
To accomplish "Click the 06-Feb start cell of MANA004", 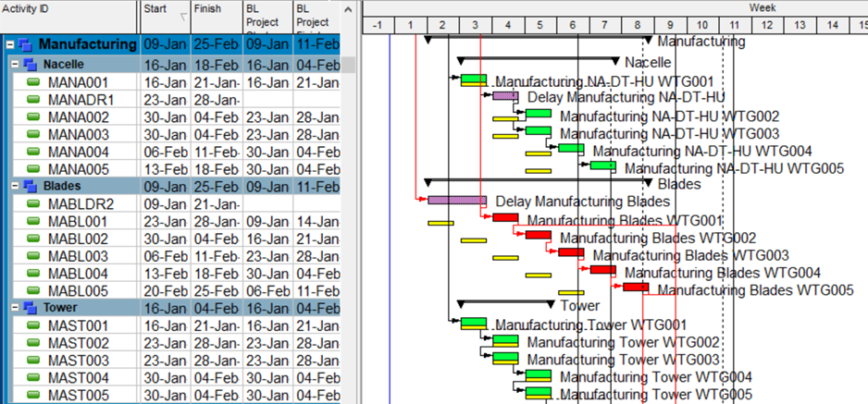I will click(166, 152).
